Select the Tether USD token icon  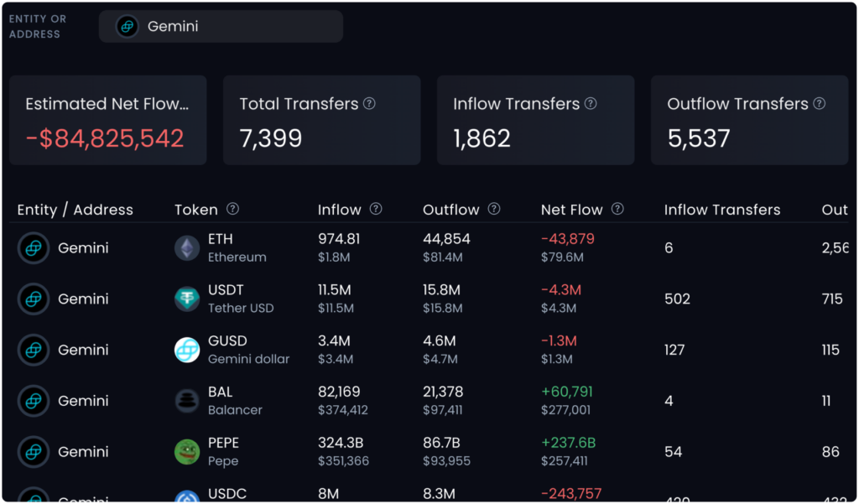click(x=187, y=299)
